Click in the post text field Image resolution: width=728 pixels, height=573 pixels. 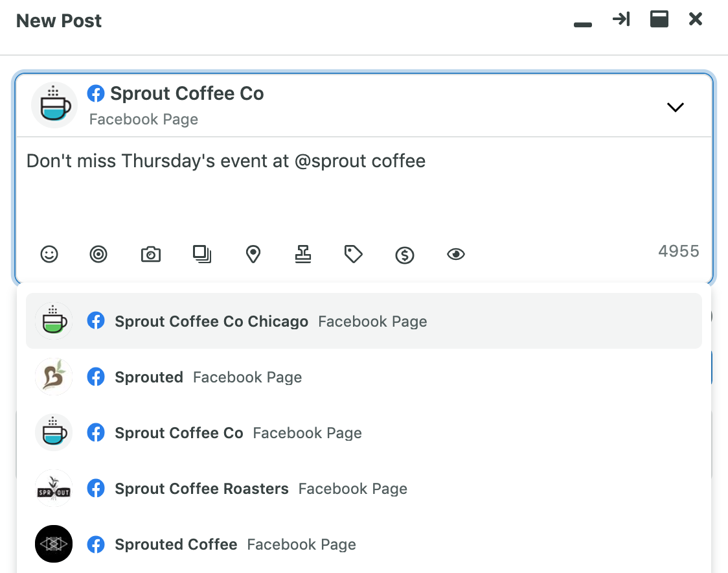click(x=364, y=186)
